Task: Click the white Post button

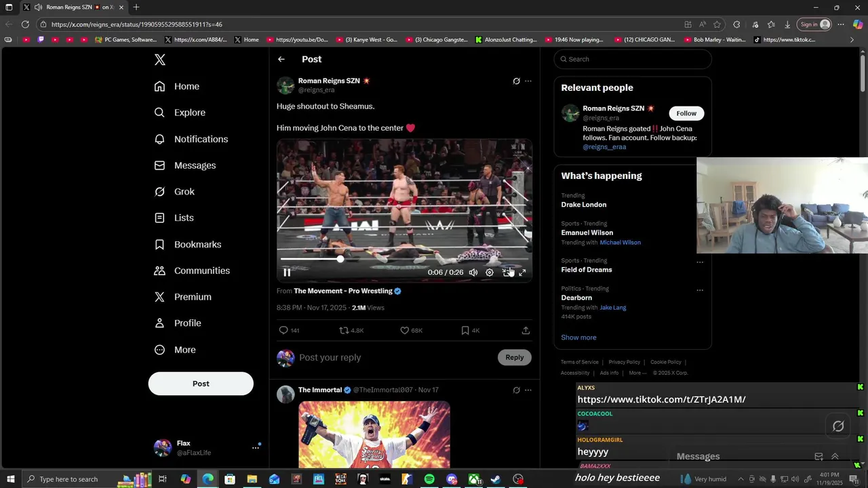Action: tap(201, 384)
